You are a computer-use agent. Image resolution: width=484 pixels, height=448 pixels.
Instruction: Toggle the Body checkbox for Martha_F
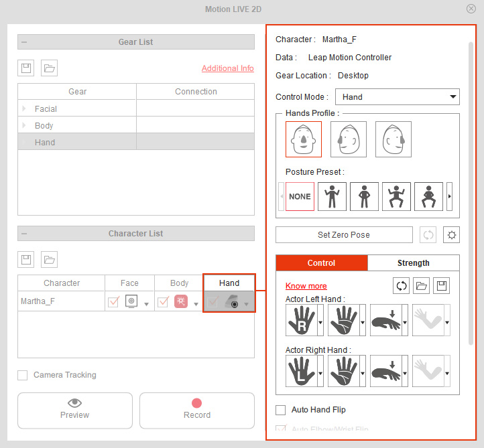pyautogui.click(x=163, y=301)
